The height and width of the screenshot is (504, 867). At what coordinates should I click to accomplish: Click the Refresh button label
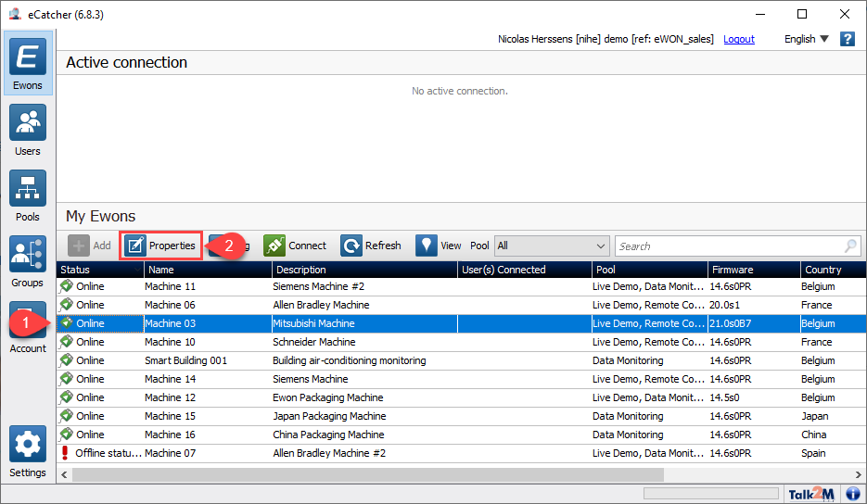click(x=383, y=246)
